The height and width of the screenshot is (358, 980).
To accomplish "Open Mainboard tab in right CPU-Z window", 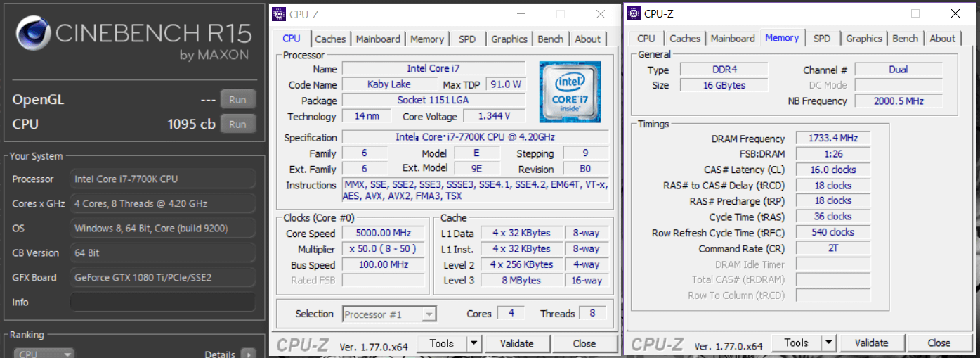I will 733,39.
